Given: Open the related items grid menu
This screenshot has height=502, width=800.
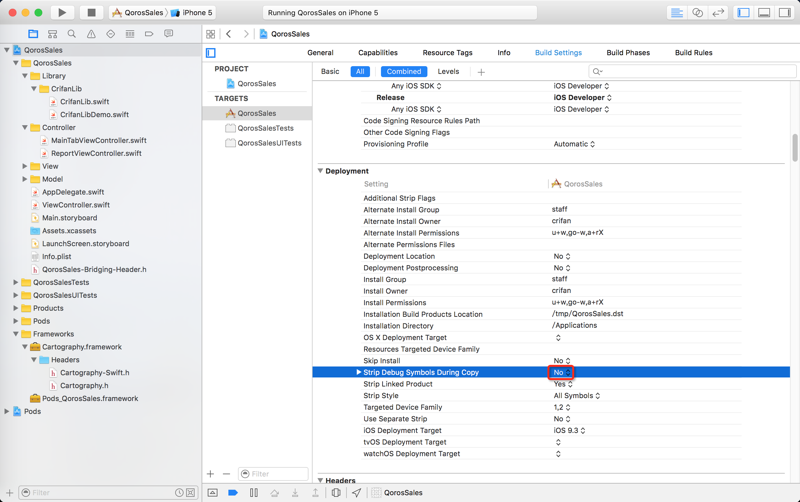Looking at the screenshot, I should (x=210, y=34).
